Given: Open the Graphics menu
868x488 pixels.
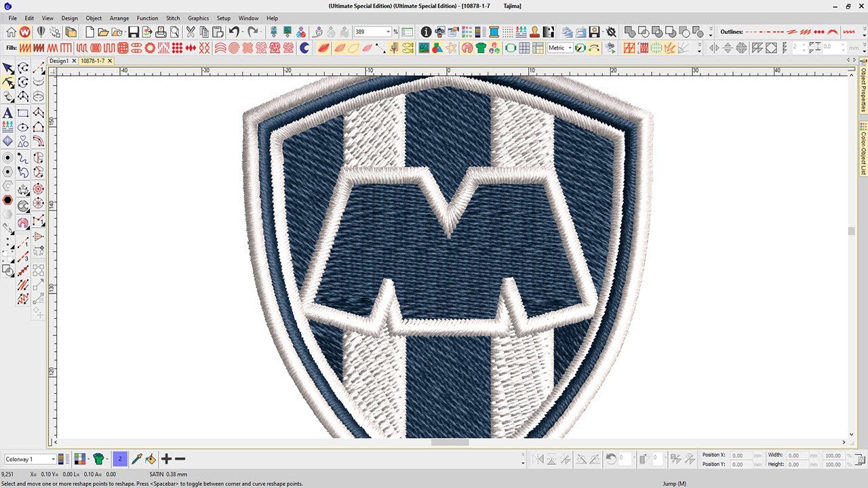Looking at the screenshot, I should 198,18.
